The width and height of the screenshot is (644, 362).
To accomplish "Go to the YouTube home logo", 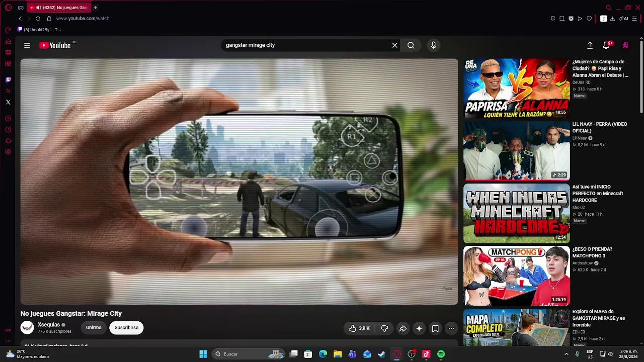I will [x=55, y=45].
